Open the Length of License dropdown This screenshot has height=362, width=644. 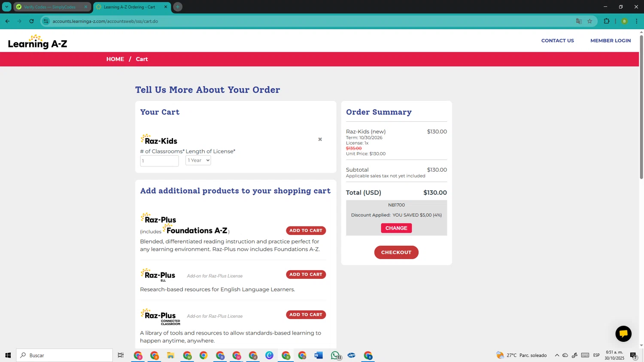(x=198, y=160)
